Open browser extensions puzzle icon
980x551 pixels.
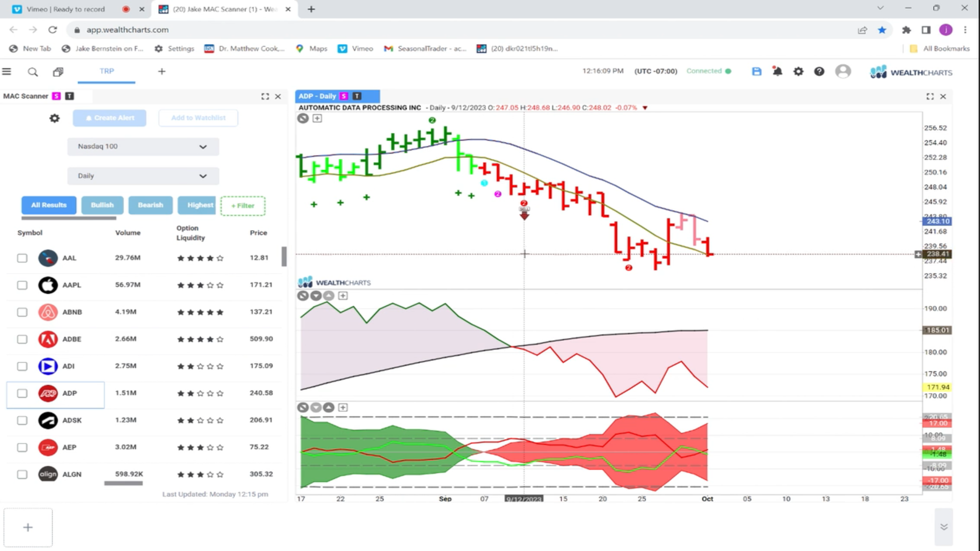(906, 30)
